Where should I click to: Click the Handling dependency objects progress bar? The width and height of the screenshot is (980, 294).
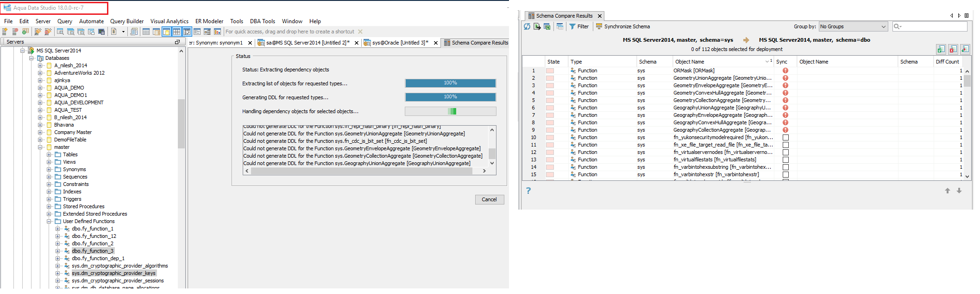450,111
